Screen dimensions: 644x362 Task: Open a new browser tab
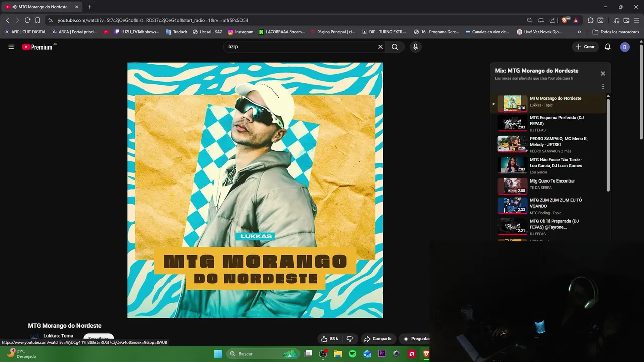tap(89, 7)
